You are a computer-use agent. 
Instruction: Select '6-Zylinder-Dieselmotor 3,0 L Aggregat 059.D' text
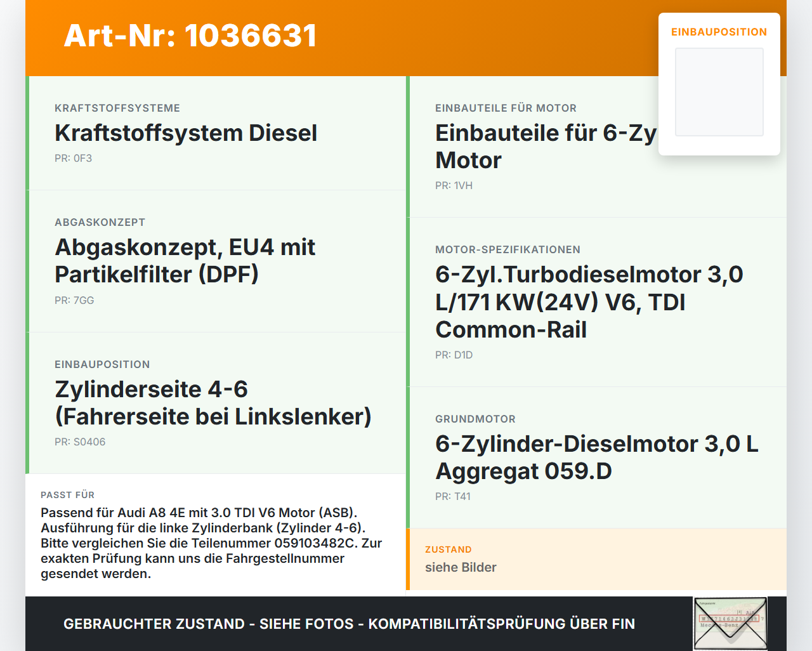pyautogui.click(x=597, y=457)
